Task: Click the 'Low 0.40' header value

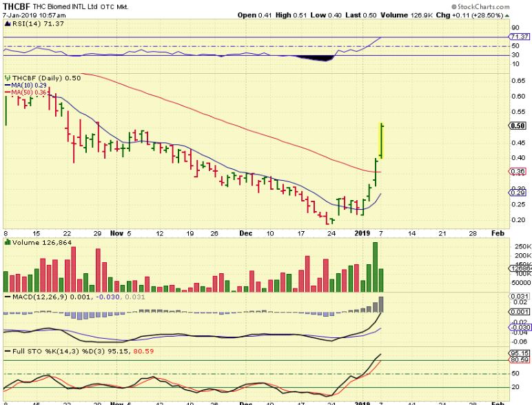Action: coord(326,15)
